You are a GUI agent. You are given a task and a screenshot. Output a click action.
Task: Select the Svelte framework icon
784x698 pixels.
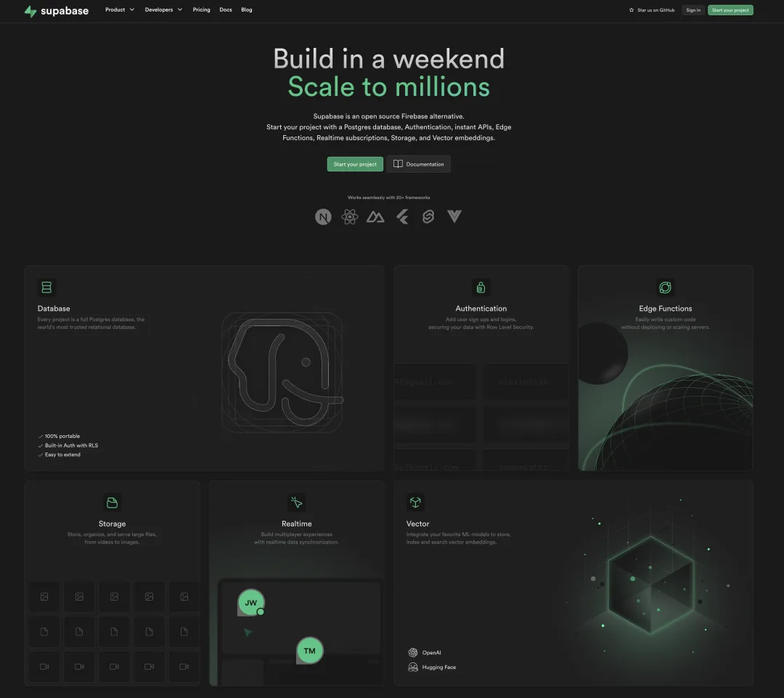point(428,216)
